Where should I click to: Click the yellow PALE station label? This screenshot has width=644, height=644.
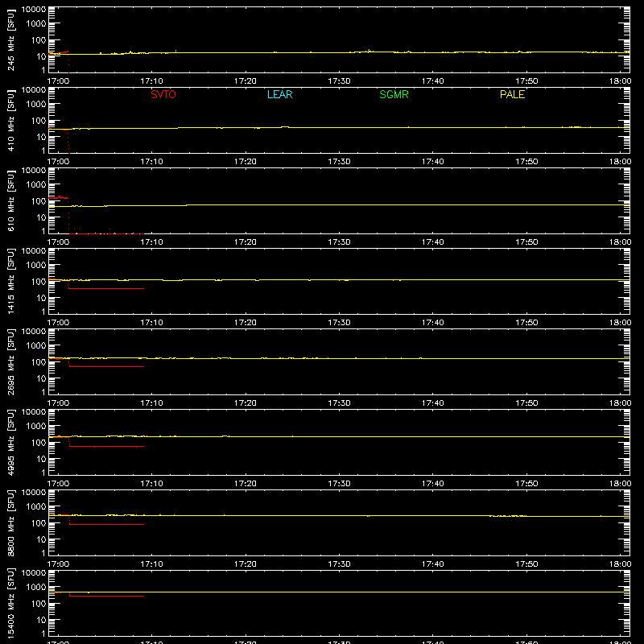click(512, 94)
